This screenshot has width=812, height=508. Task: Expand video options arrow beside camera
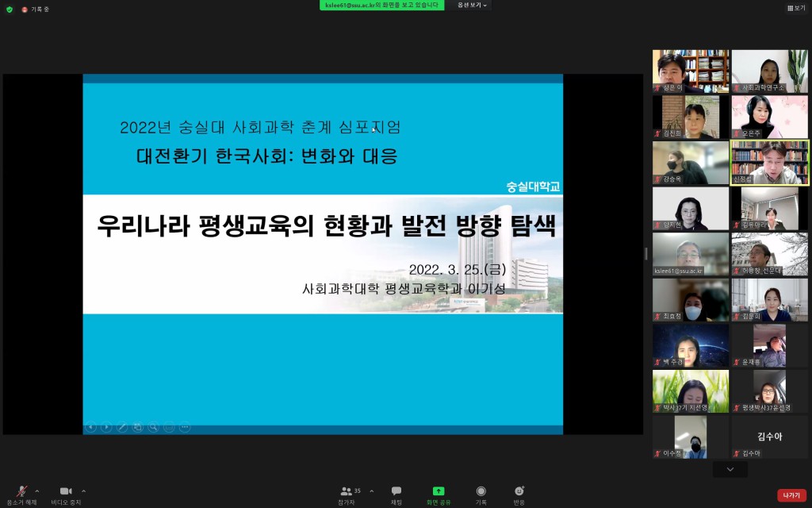(x=83, y=491)
